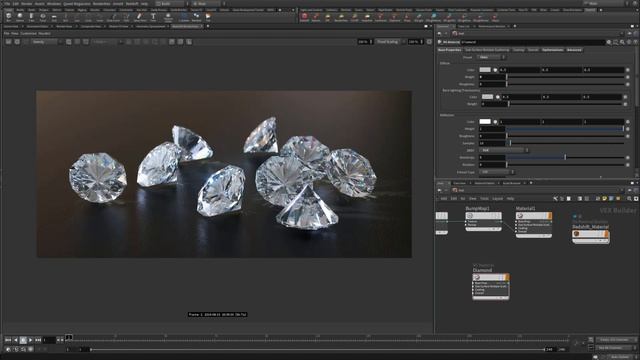The height and width of the screenshot is (360, 640).
Task: Switch to the Optimizations parameter tab
Action: [x=553, y=50]
